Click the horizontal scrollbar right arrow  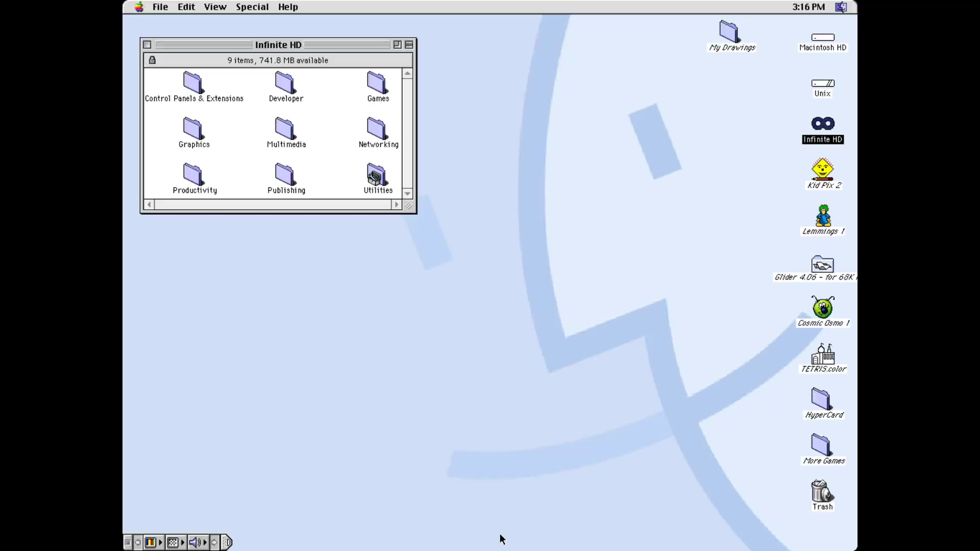397,205
